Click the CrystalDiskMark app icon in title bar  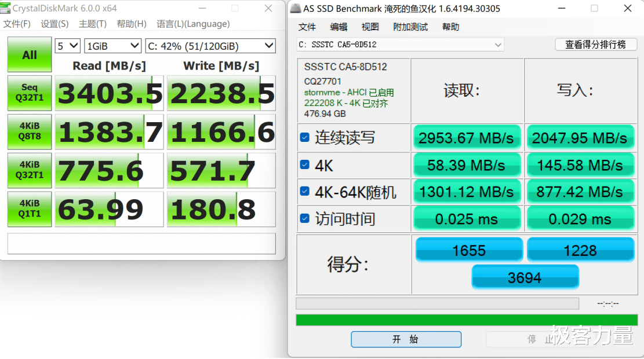(5, 8)
